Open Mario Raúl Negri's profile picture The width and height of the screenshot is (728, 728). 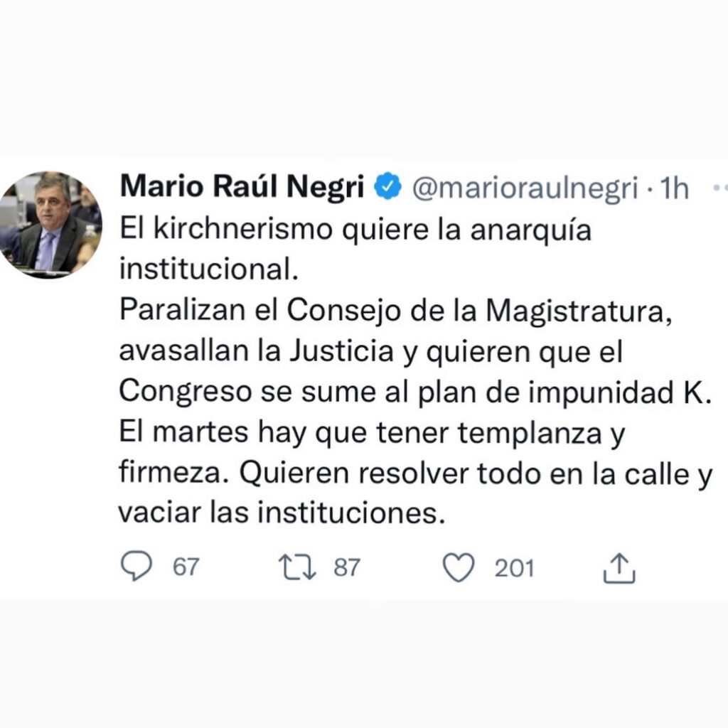point(50,225)
